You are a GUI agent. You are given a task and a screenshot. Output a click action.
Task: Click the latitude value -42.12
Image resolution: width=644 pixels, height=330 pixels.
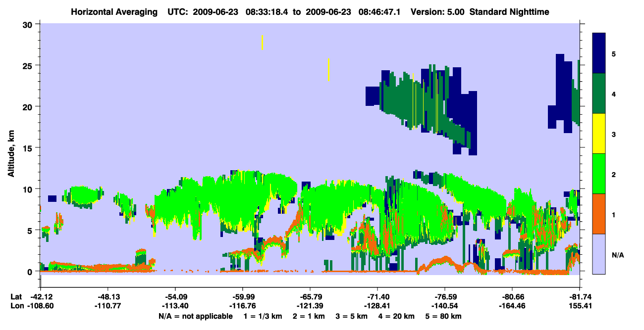click(41, 297)
